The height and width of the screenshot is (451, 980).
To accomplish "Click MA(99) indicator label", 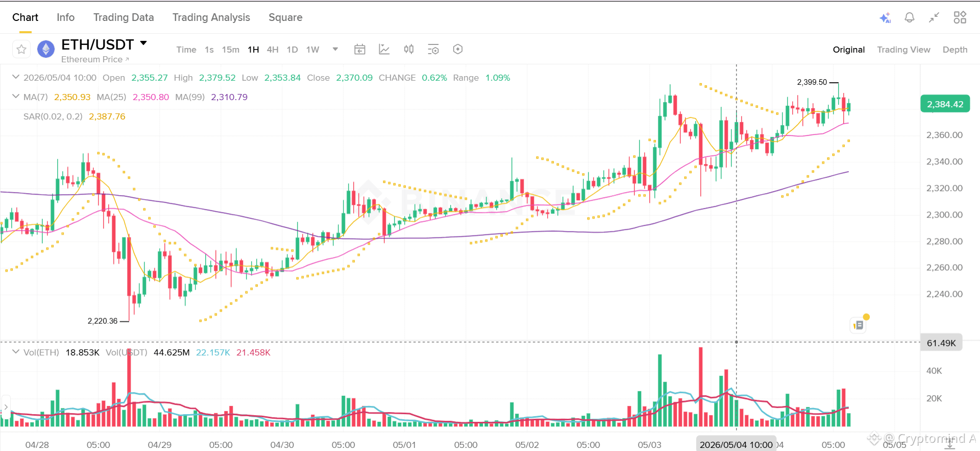I will point(190,97).
